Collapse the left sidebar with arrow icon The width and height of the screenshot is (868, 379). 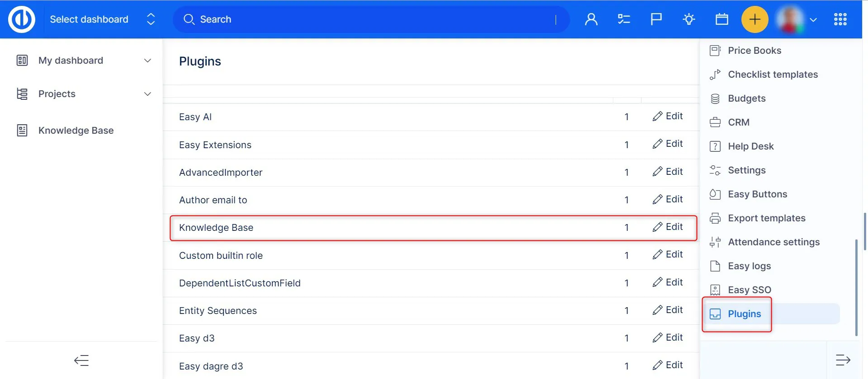point(81,360)
